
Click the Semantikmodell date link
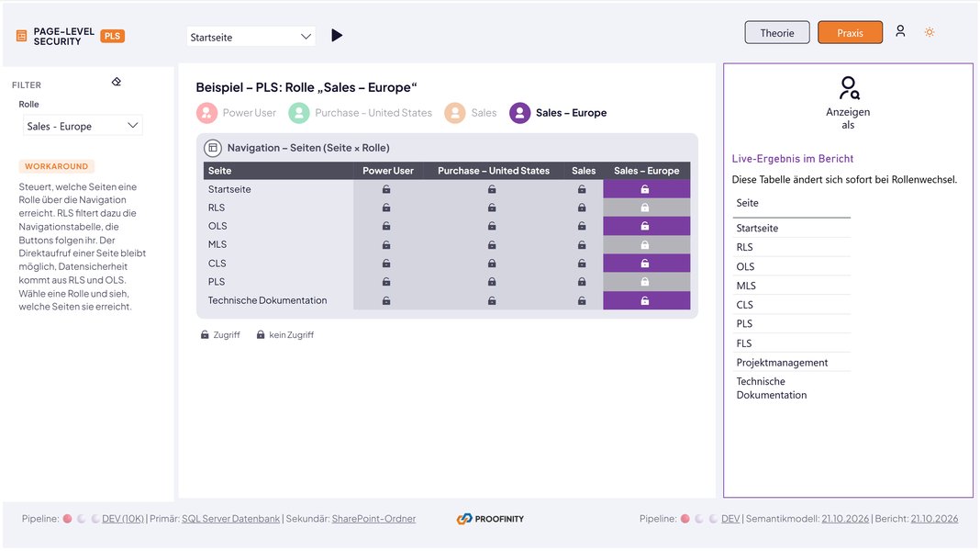coord(845,519)
